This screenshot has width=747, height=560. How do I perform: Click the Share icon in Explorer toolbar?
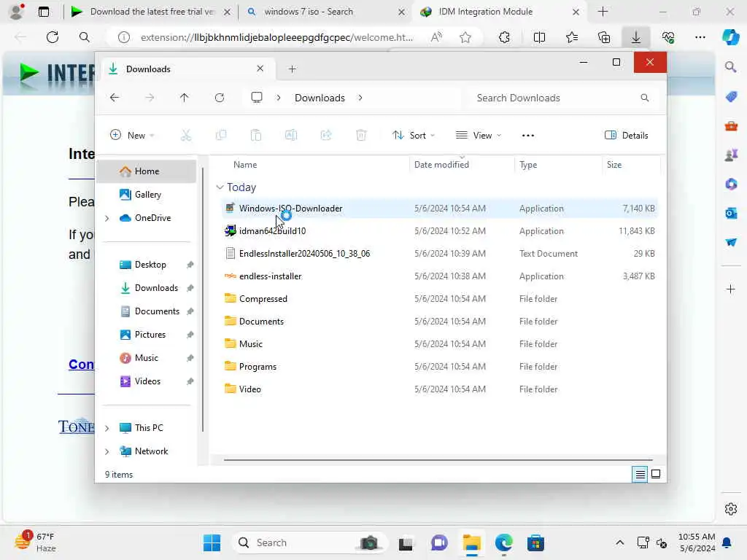coord(326,136)
